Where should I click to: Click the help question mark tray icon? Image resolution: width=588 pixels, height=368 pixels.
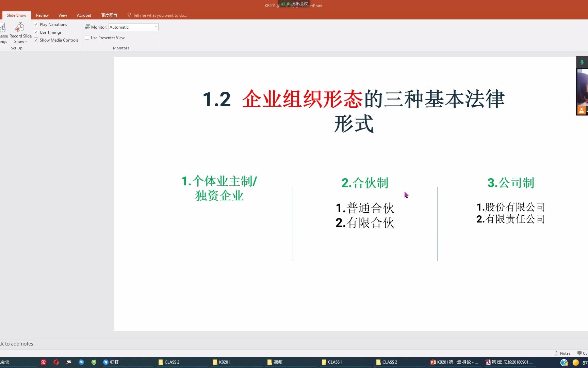564,362
